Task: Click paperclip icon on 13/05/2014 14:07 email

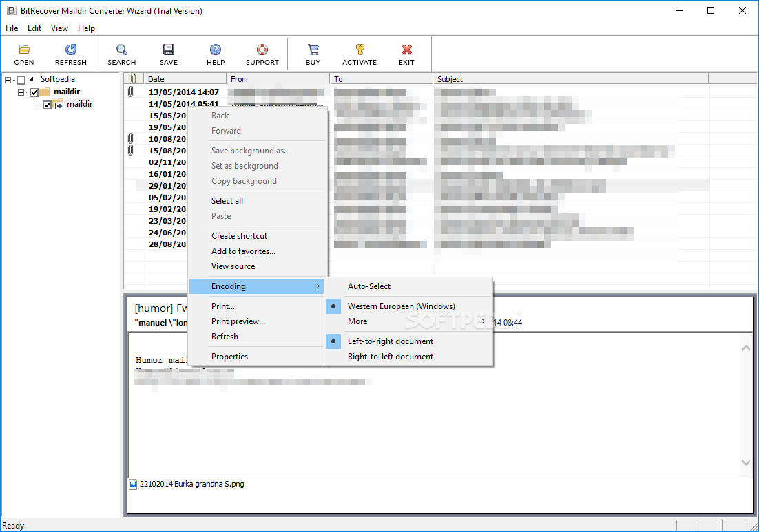Action: tap(130, 92)
